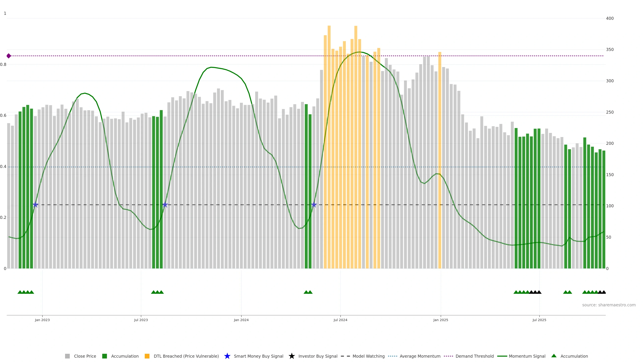Click the orange DTL Breached swatch in the legend
This screenshot has width=644, height=362.
click(x=147, y=356)
